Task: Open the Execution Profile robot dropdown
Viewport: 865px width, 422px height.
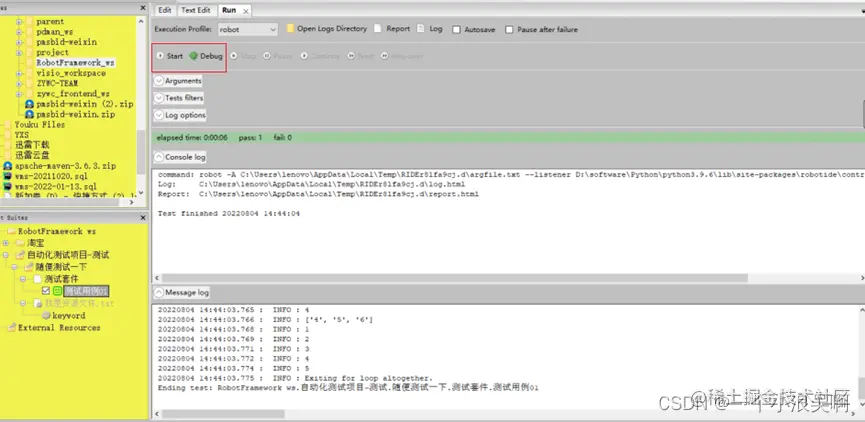Action: pyautogui.click(x=248, y=29)
